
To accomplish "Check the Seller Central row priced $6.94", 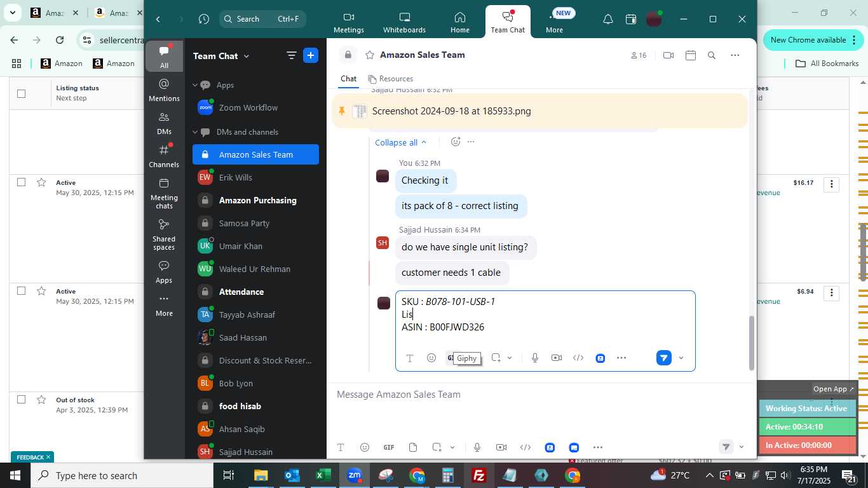I will point(21,291).
